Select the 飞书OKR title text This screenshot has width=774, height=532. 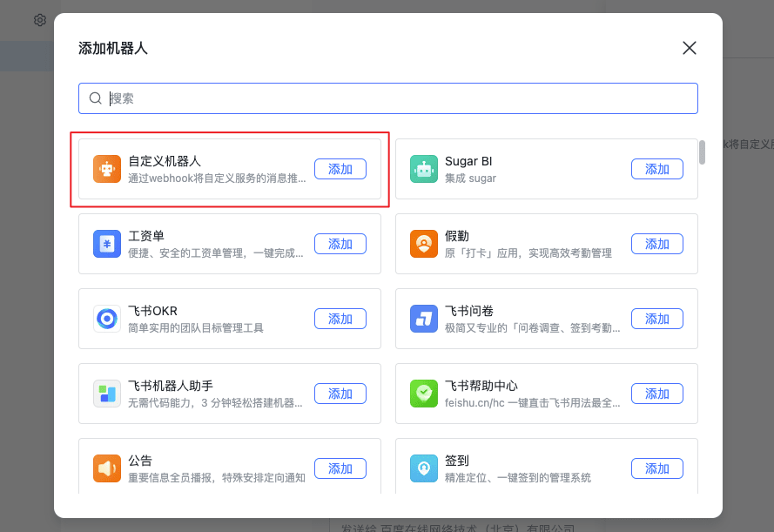coord(152,311)
